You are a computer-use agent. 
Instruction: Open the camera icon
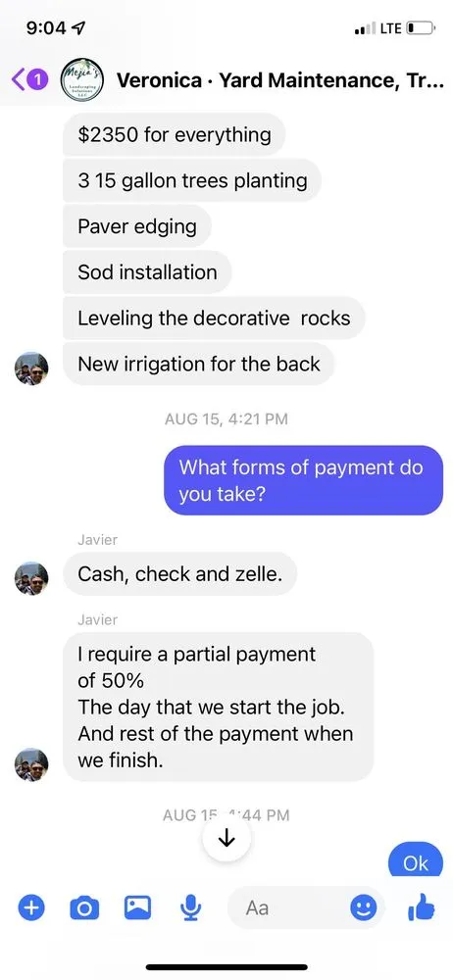(x=84, y=907)
